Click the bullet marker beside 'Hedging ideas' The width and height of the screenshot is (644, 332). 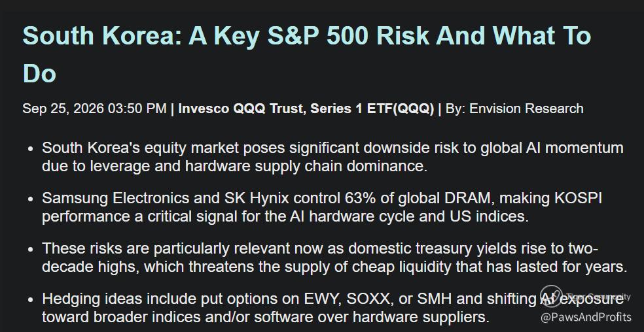point(30,300)
